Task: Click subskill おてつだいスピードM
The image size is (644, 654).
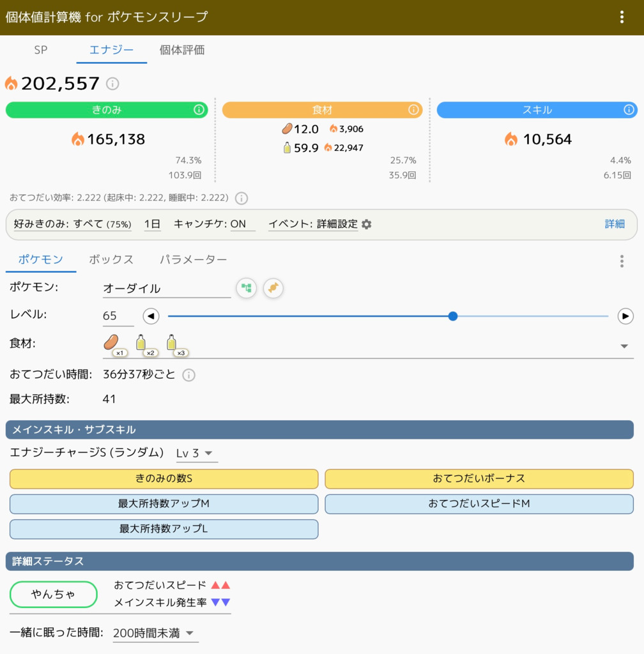Action: [479, 504]
